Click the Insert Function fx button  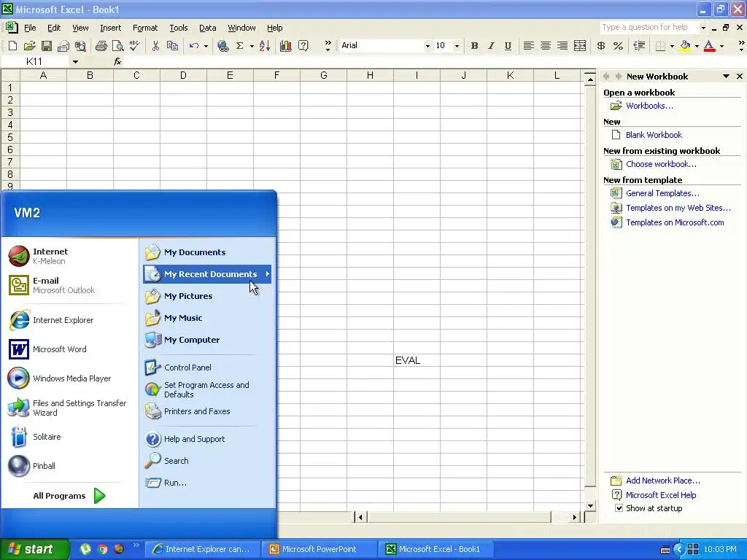(x=117, y=61)
